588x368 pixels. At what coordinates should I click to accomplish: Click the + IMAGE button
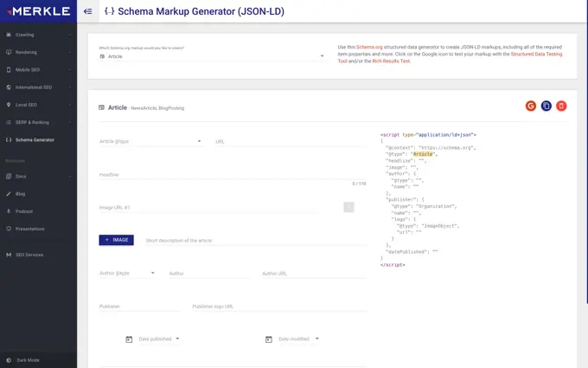click(x=116, y=240)
